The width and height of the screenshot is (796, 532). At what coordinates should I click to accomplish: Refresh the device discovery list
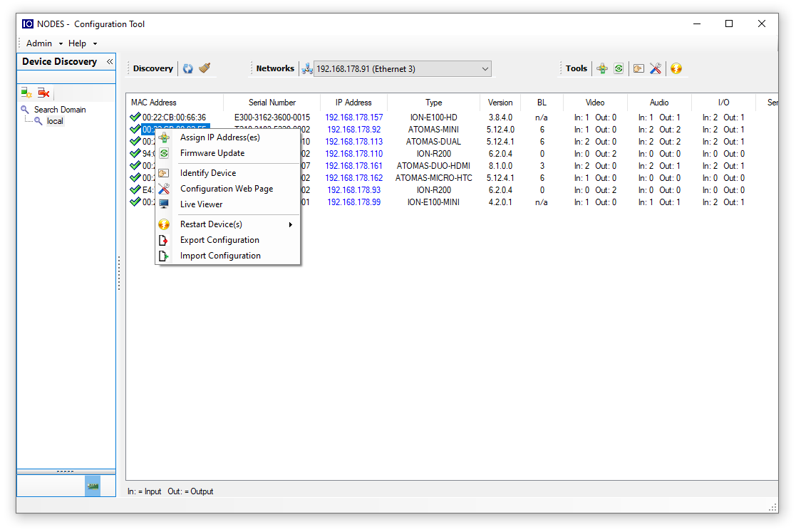pos(187,68)
